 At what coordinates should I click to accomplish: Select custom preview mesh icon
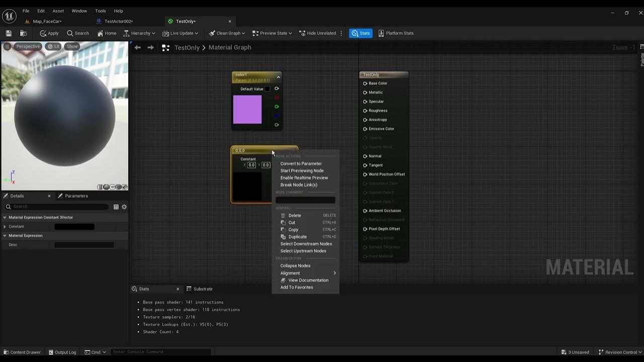pyautogui.click(x=124, y=187)
